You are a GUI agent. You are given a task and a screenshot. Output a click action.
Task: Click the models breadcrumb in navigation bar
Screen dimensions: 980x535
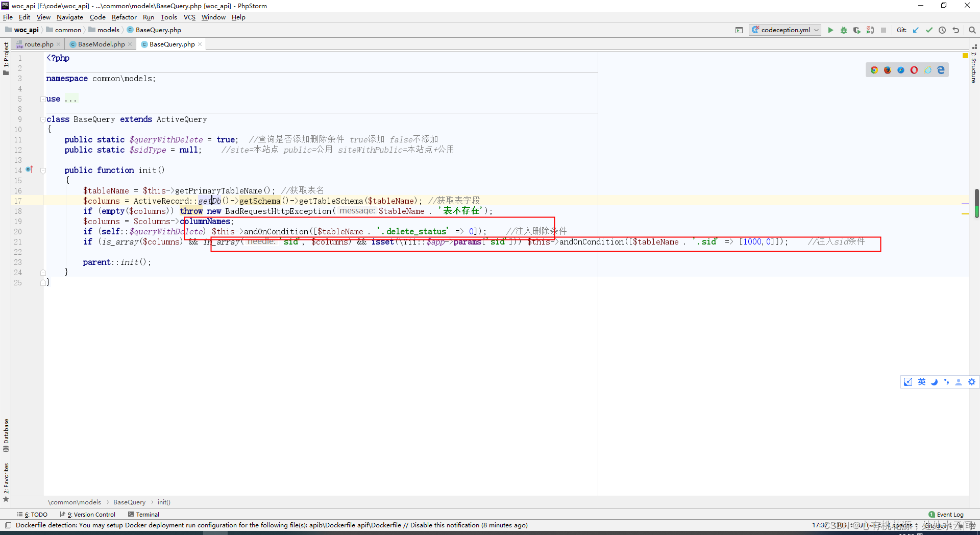[104, 30]
